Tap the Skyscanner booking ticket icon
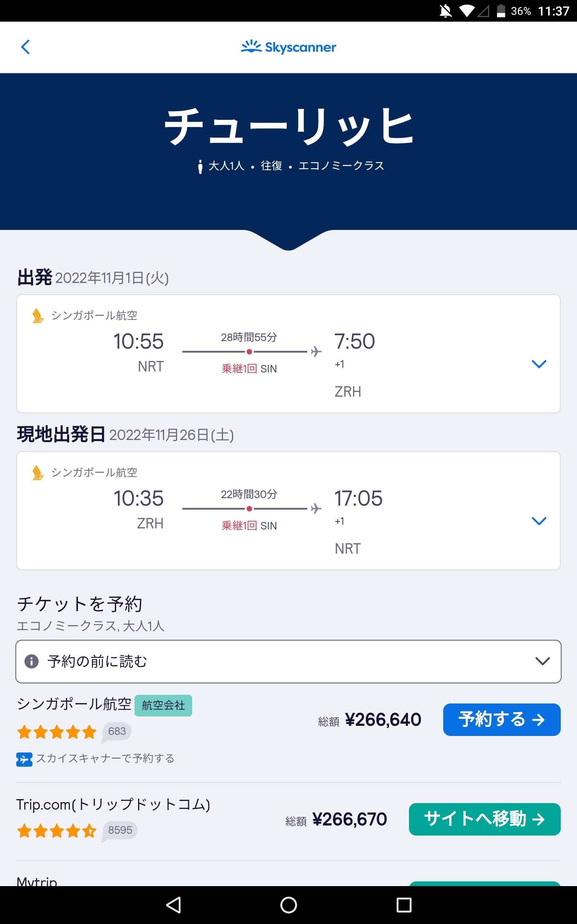The width and height of the screenshot is (577, 924). coord(24,759)
